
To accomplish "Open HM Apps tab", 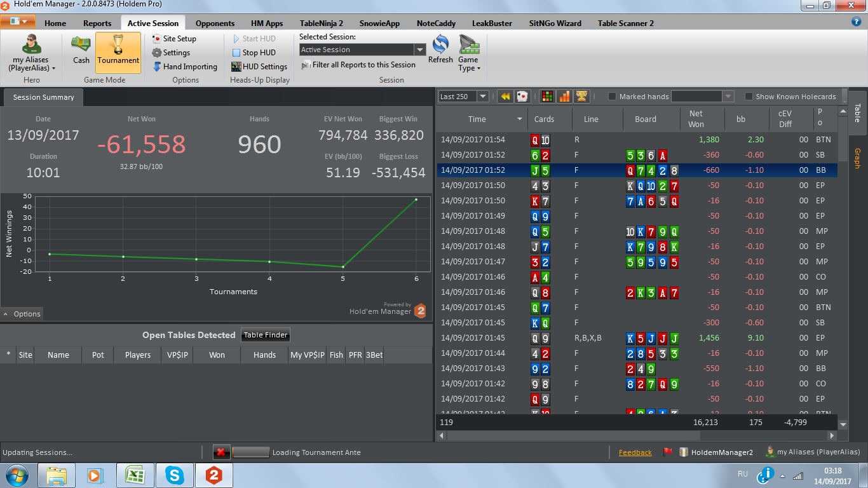I will 267,23.
